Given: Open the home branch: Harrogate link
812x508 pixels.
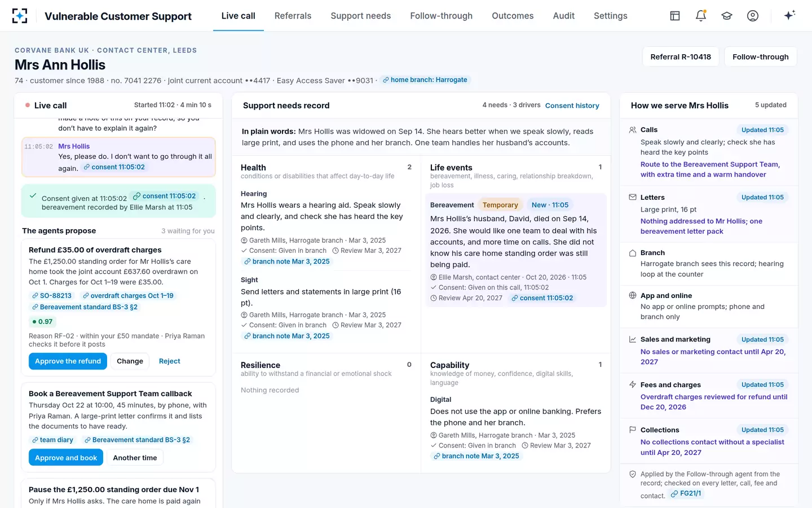Looking at the screenshot, I should (x=425, y=80).
